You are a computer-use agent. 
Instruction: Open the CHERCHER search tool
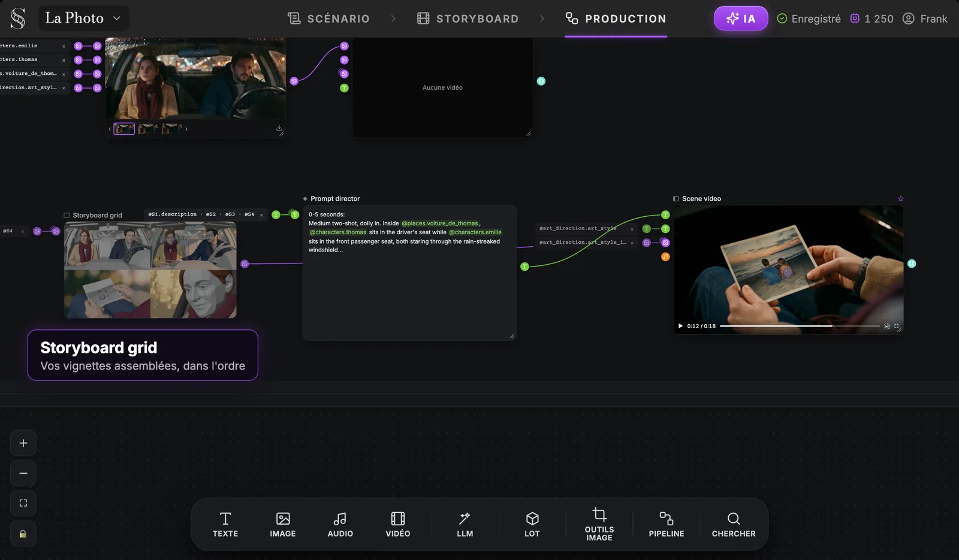click(734, 525)
